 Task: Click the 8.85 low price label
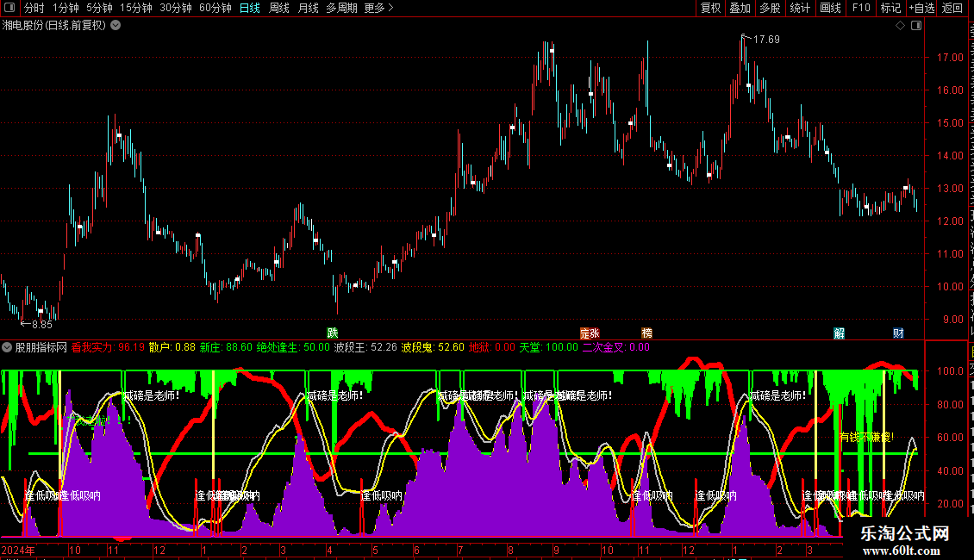click(42, 325)
